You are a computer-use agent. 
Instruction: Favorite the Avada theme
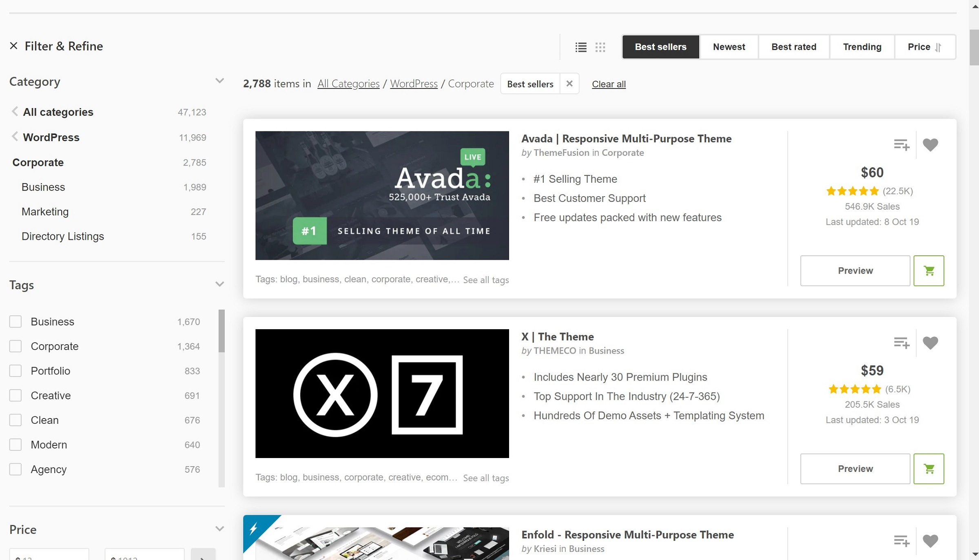[x=930, y=145]
